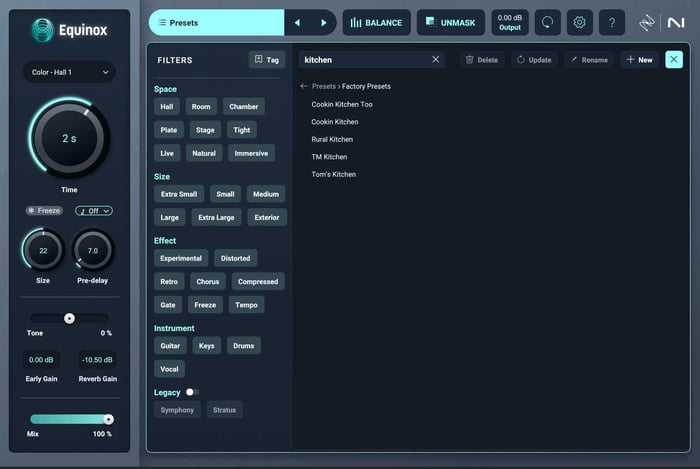This screenshot has height=469, width=700.
Task: Click the Early Gain value field
Action: [x=41, y=360]
